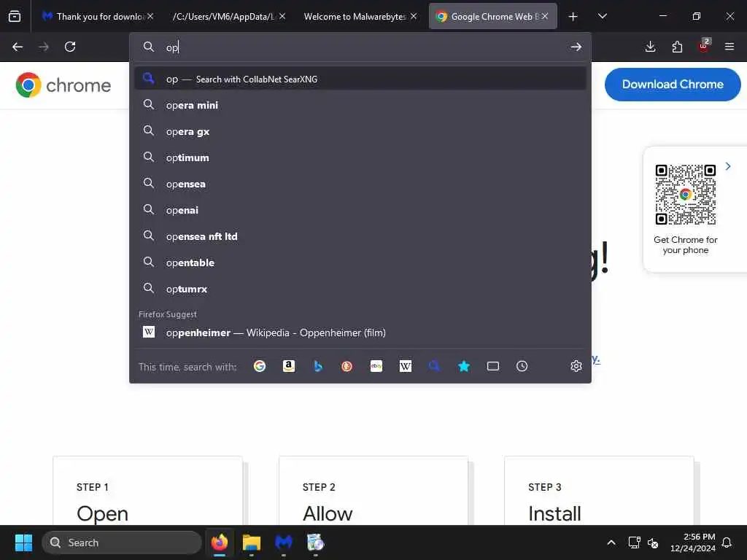Screen dimensions: 747x560
Task: Select the 'optumrx' suggestion
Action: 360,289
